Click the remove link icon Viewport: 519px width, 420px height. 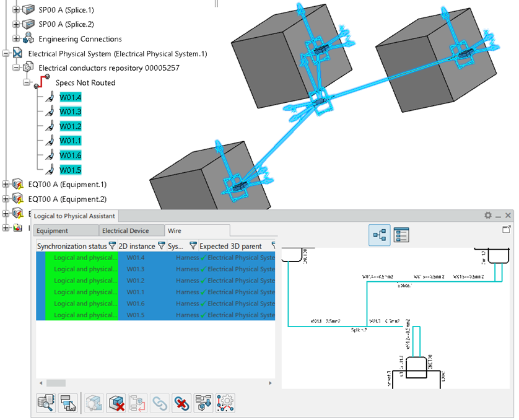point(181,403)
